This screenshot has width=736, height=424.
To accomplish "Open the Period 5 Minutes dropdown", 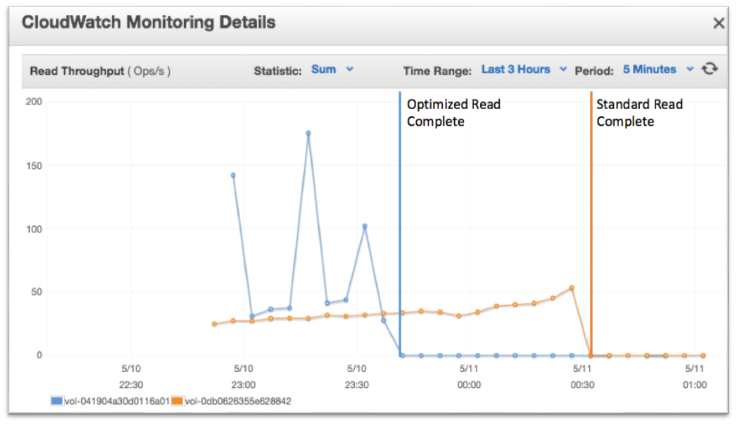I will coord(658,69).
